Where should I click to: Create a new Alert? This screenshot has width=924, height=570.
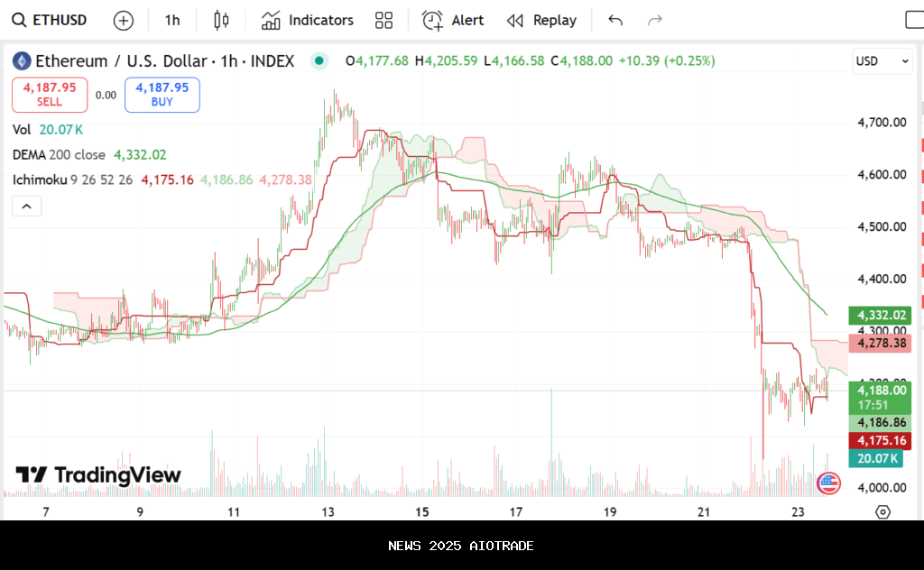click(x=453, y=20)
